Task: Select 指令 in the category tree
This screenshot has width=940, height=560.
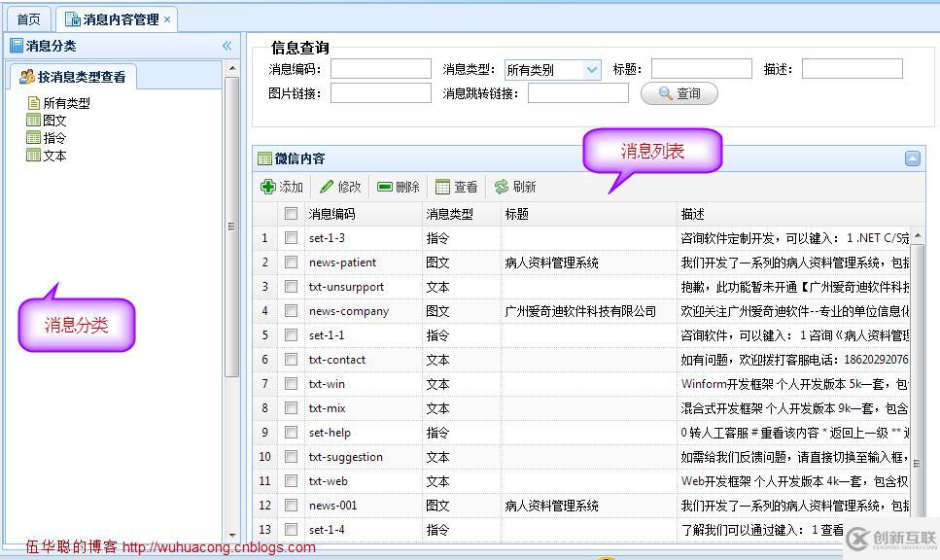Action: coord(54,138)
